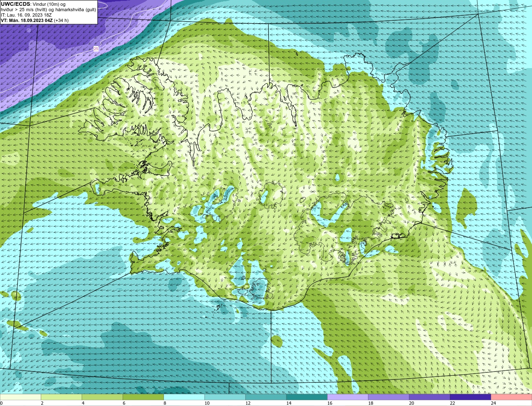Click the 'Vindur (10m) og' label
This screenshot has width=532, height=406.
49,4
